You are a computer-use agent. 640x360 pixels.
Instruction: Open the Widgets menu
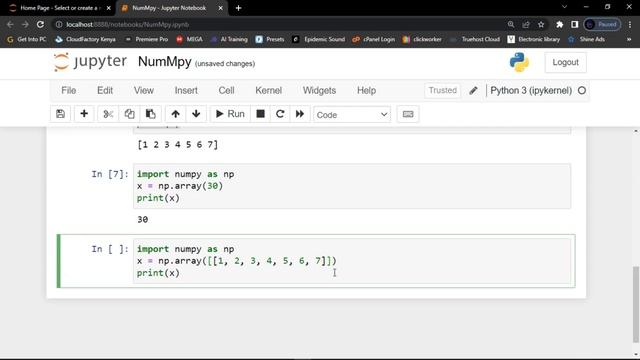[x=319, y=91]
